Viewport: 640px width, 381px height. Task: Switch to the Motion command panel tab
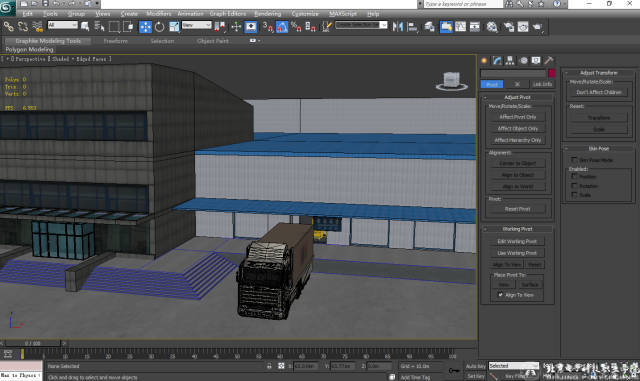523,61
